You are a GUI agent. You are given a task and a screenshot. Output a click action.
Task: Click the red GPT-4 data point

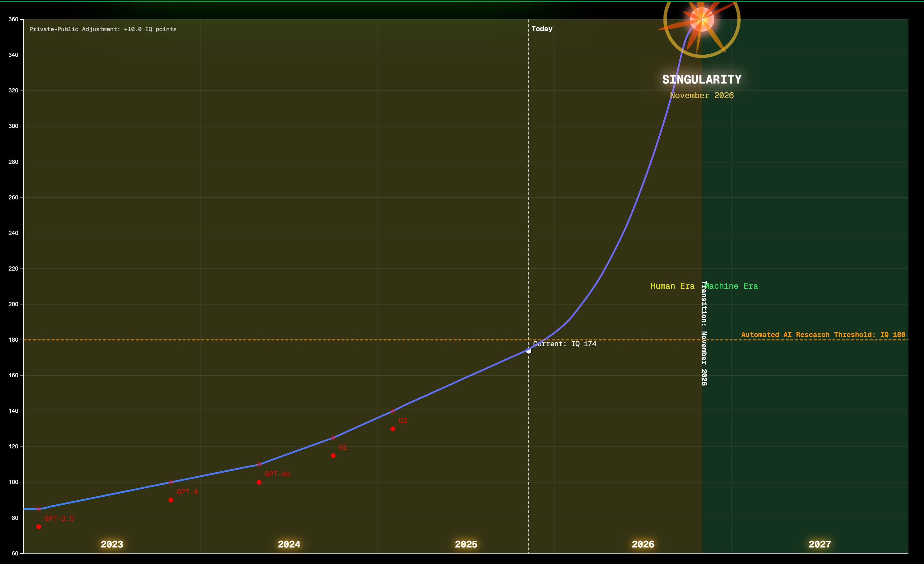(x=171, y=500)
